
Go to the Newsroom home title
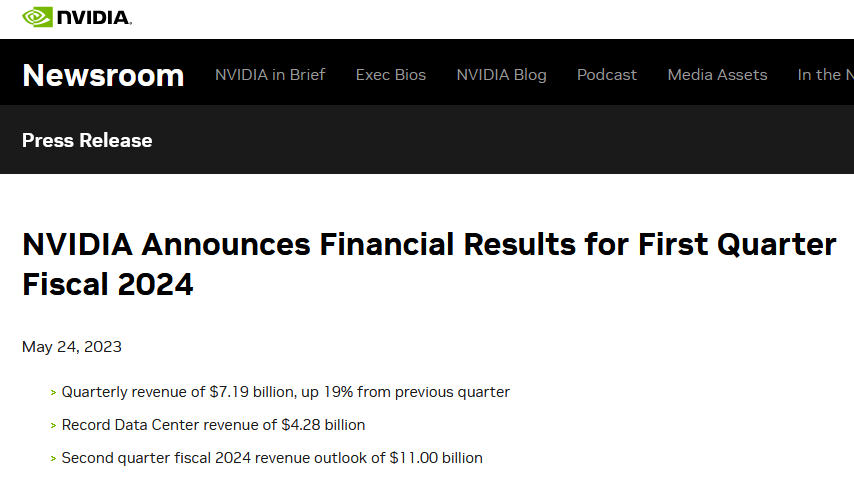103,75
